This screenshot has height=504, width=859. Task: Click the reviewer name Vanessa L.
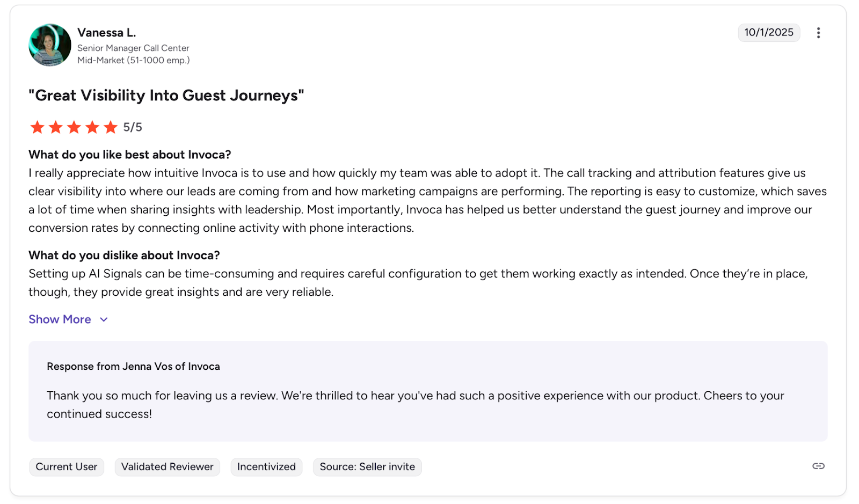[106, 33]
